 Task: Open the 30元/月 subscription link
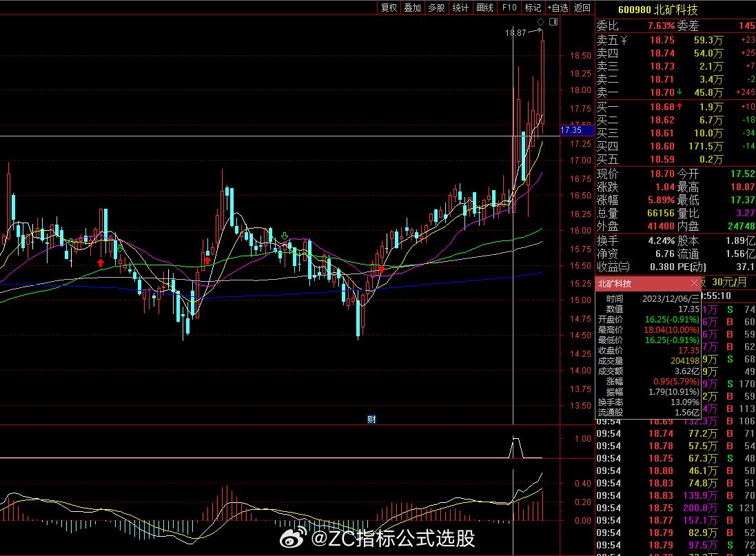pyautogui.click(x=729, y=282)
